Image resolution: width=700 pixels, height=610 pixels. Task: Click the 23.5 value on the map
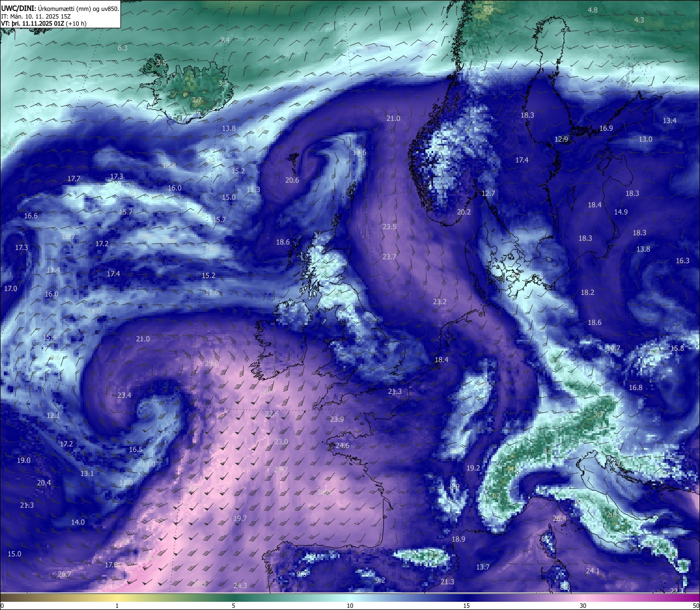coord(389,226)
